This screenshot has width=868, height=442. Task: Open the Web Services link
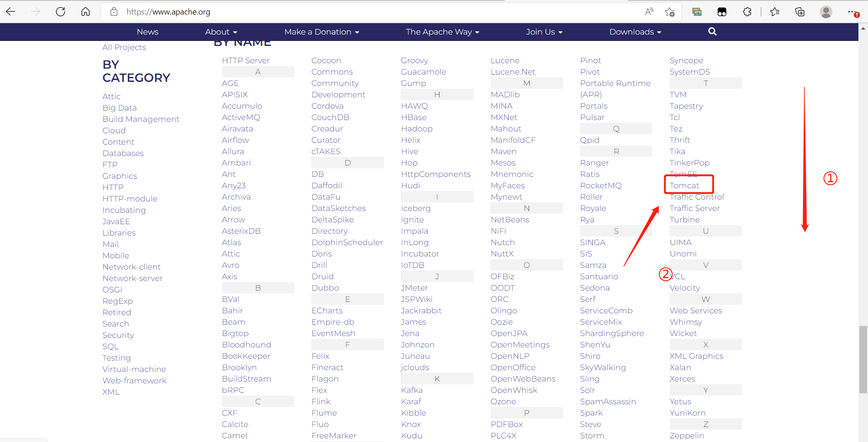pos(696,311)
